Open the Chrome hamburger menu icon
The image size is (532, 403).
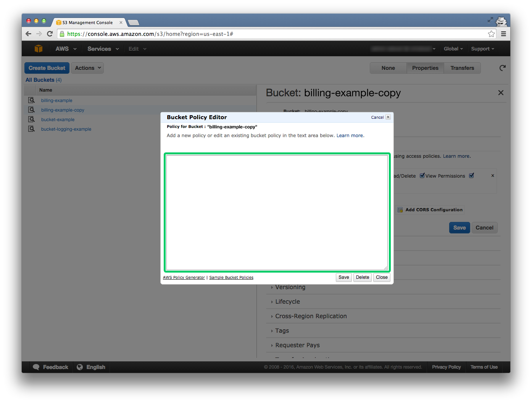(x=503, y=34)
